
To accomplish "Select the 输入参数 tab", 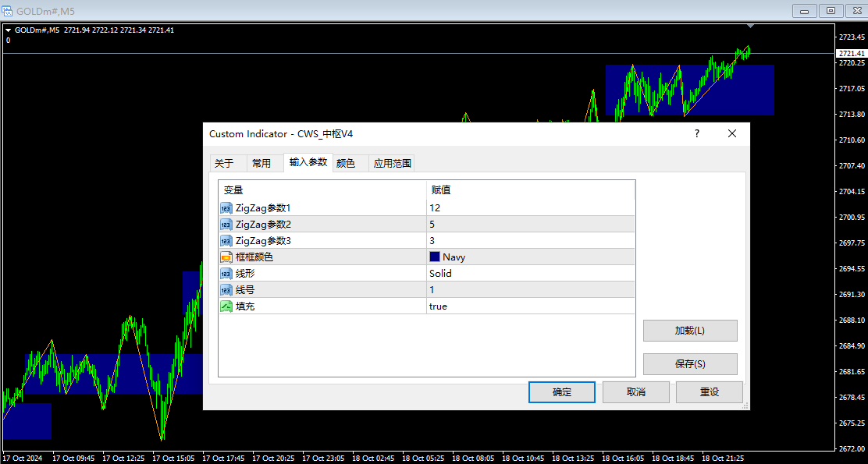I will click(x=308, y=162).
